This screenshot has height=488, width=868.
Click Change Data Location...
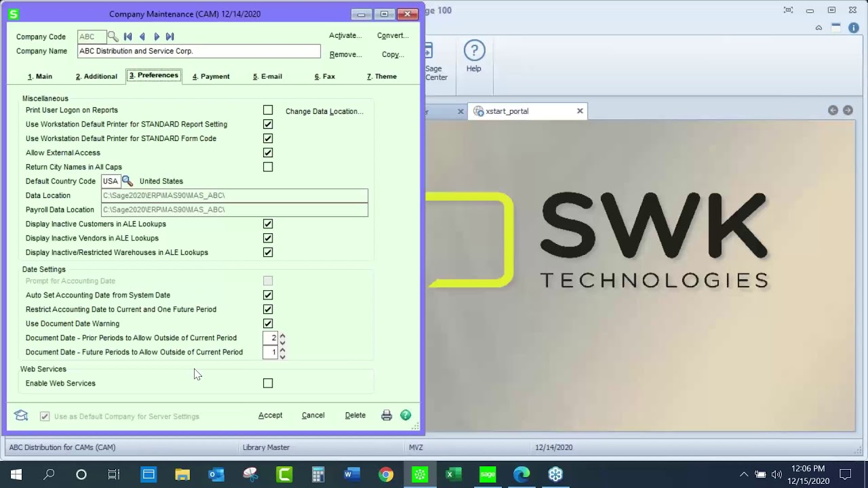pyautogui.click(x=324, y=111)
